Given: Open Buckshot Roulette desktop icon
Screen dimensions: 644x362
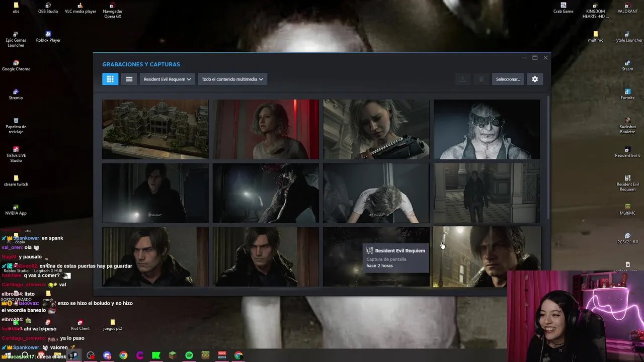Looking at the screenshot, I should click(x=627, y=126).
